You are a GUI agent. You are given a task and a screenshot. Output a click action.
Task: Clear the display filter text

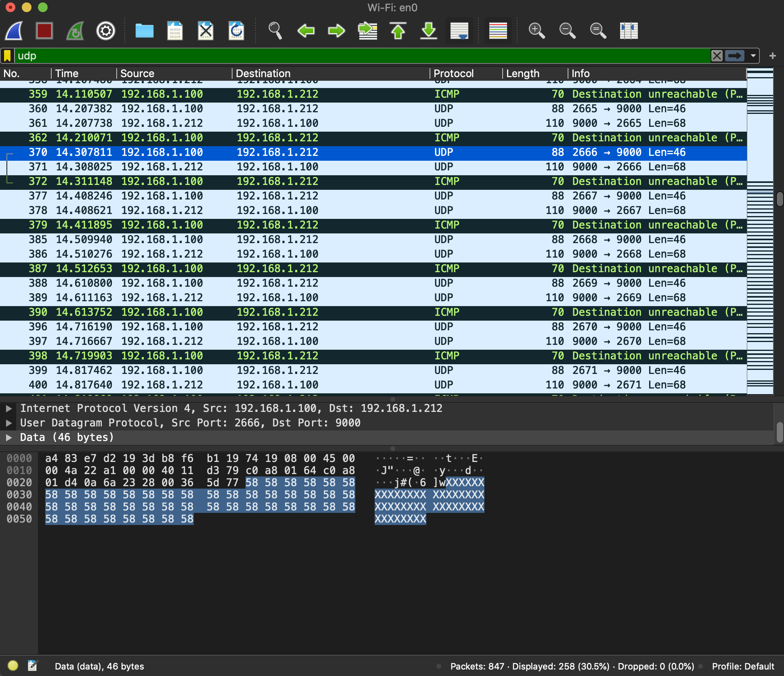(717, 56)
